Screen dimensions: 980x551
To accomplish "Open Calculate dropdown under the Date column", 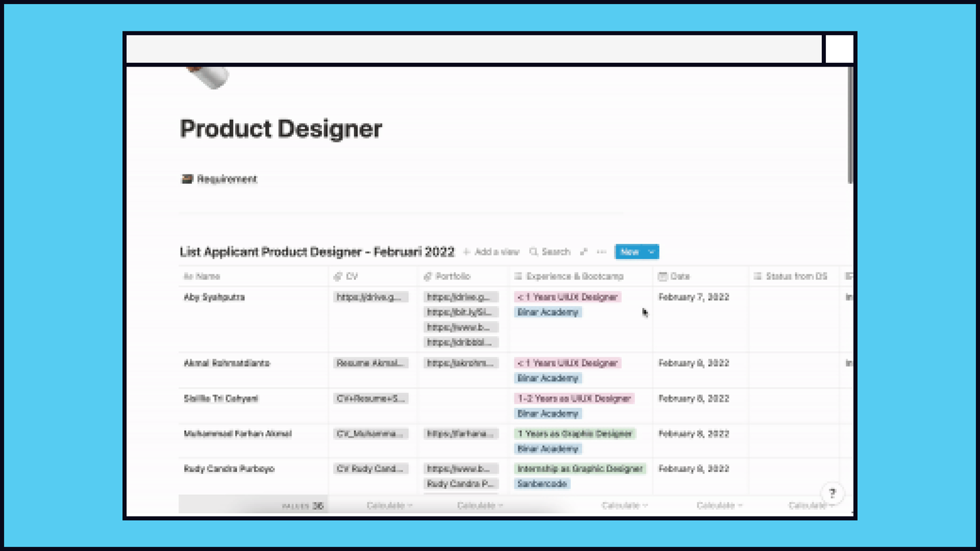I will click(x=719, y=506).
